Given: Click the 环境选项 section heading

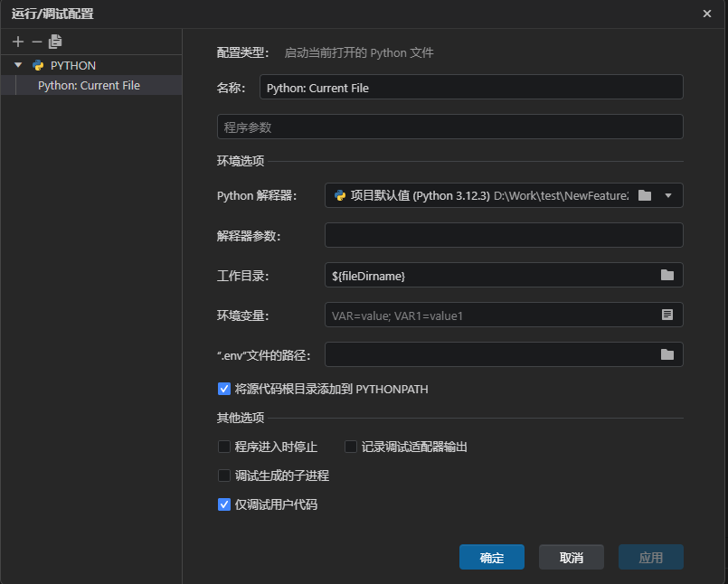Looking at the screenshot, I should pyautogui.click(x=241, y=161).
